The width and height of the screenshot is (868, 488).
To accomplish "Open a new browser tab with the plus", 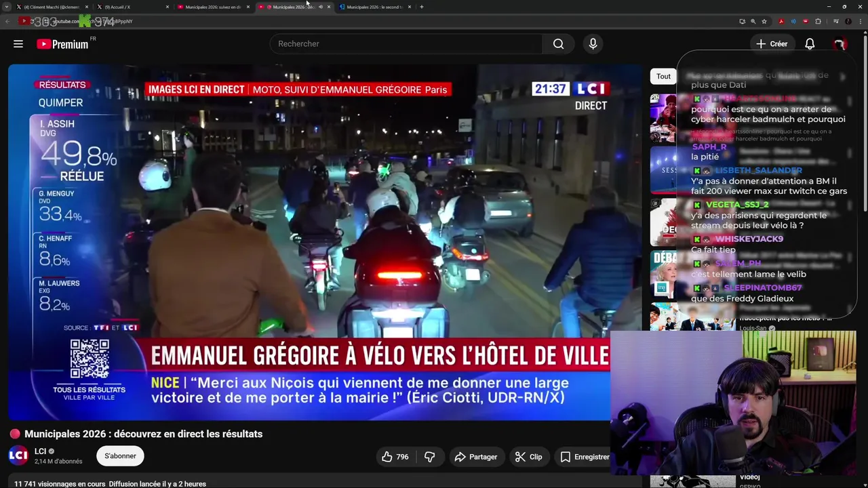I will (422, 7).
